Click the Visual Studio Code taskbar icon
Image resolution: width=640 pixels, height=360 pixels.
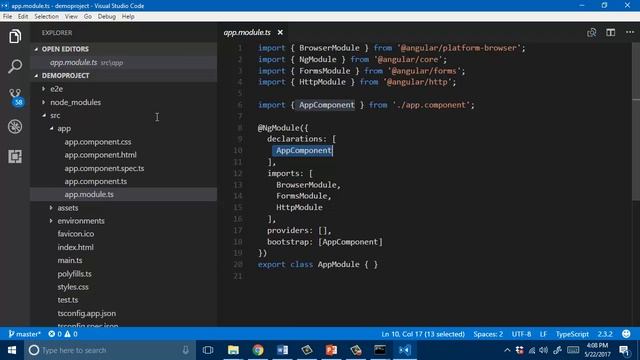404,350
